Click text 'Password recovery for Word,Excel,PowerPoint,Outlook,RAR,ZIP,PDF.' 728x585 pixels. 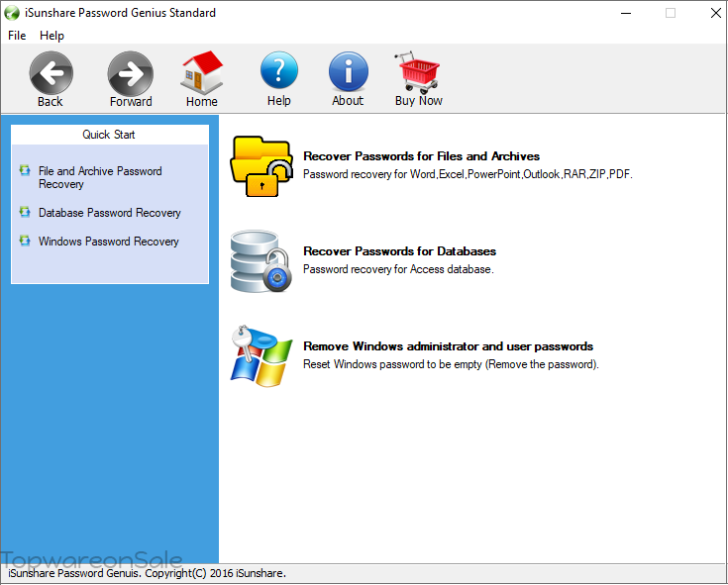[x=468, y=174]
